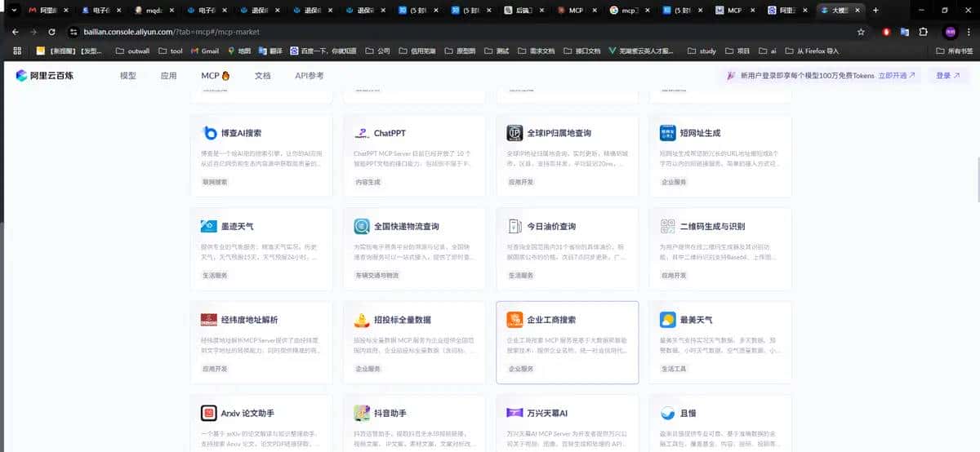Viewport: 980px width, 452px height.
Task: Open the tool bookmarks folder
Action: [170, 51]
